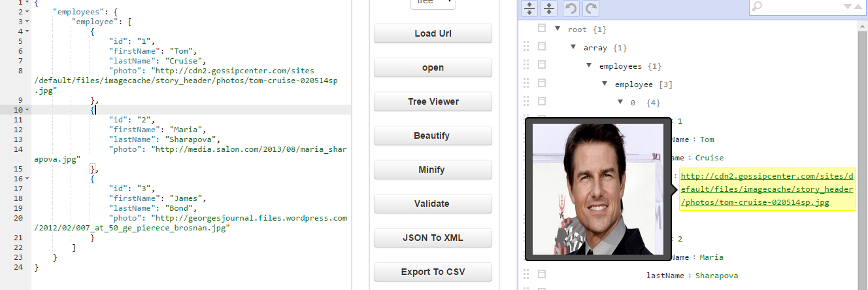Click inside the tree search field
Screen dimensions: 868x290
tap(803, 7)
